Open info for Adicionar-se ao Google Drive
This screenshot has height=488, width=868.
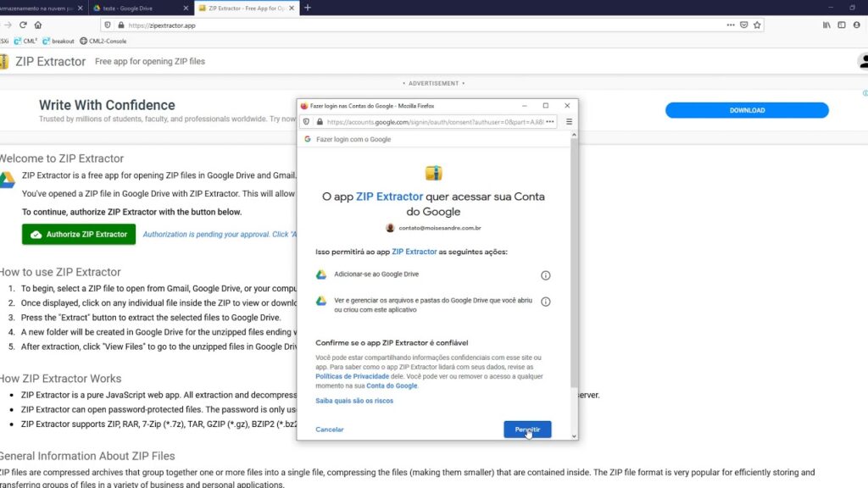pyautogui.click(x=545, y=275)
